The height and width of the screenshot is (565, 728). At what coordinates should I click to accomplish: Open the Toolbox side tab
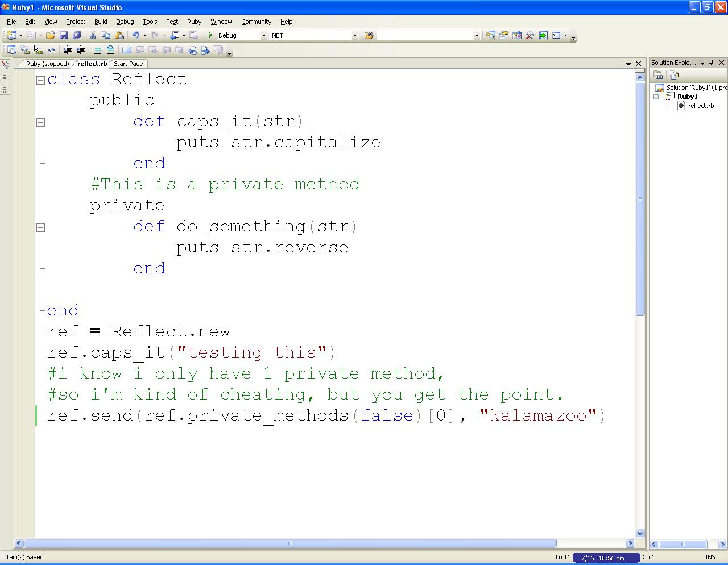(x=5, y=78)
